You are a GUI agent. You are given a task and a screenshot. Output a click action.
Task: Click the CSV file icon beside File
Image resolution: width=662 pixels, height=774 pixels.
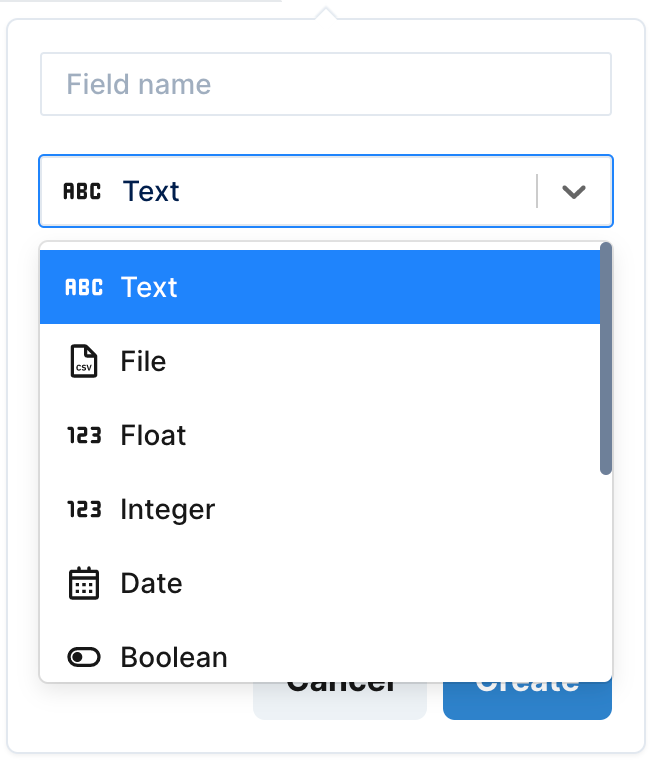84,361
